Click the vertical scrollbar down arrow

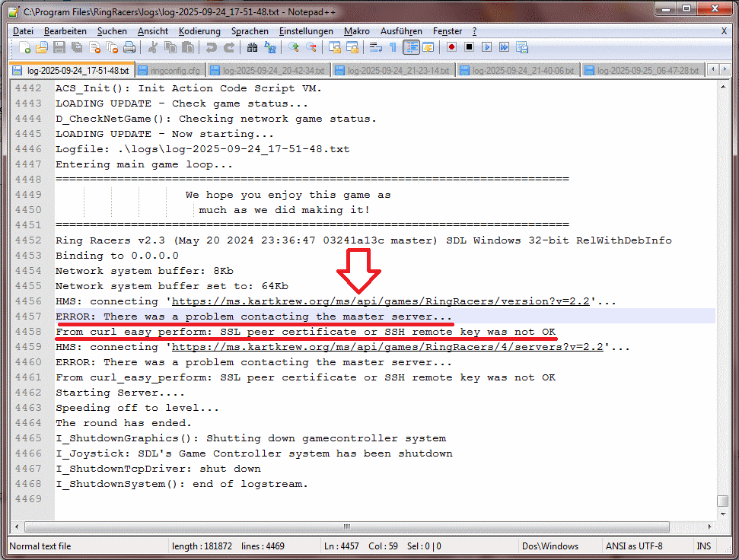[723, 514]
